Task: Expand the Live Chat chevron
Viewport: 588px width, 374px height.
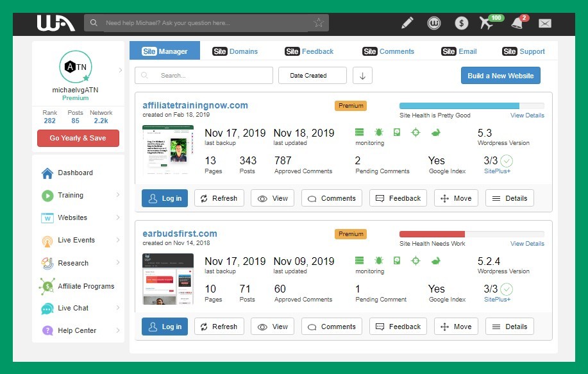Action: 118,307
